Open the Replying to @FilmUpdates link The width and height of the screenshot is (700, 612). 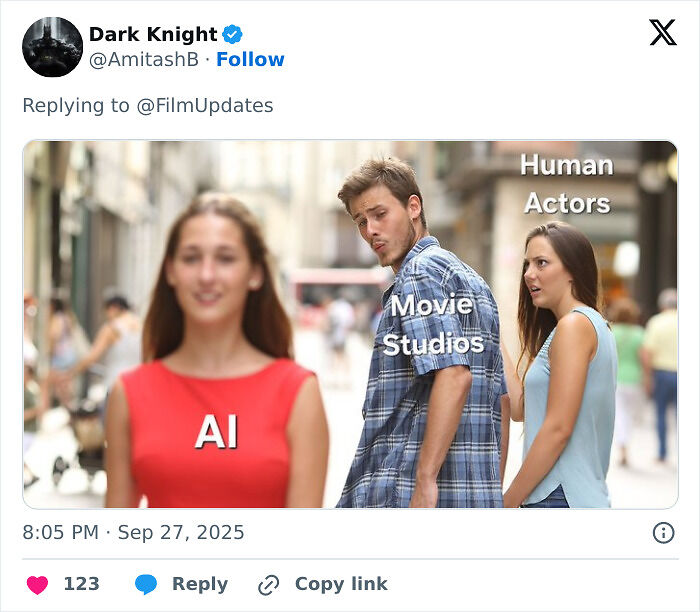(x=205, y=105)
